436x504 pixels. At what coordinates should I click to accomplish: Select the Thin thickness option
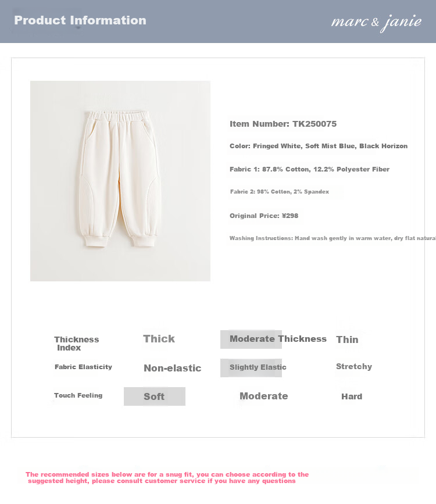[347, 339]
